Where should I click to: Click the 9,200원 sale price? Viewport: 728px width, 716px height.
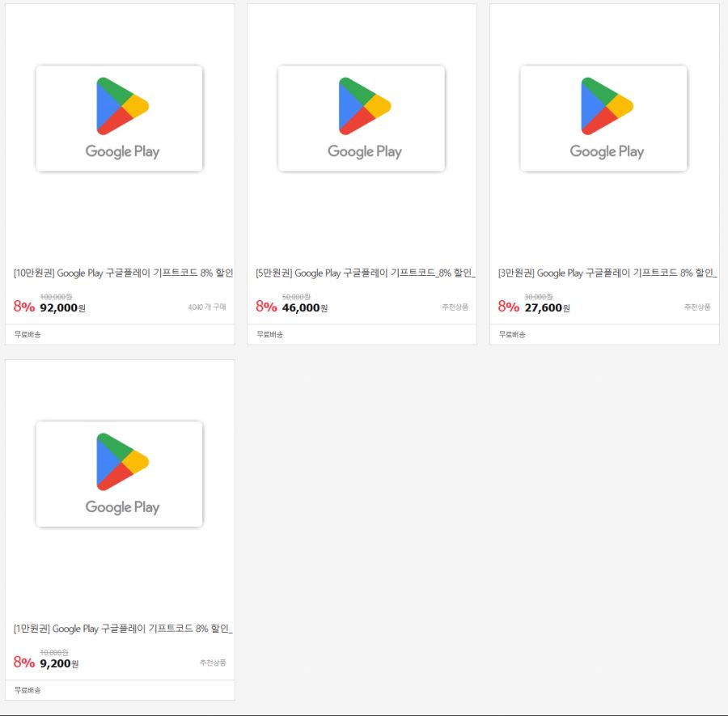pyautogui.click(x=59, y=663)
